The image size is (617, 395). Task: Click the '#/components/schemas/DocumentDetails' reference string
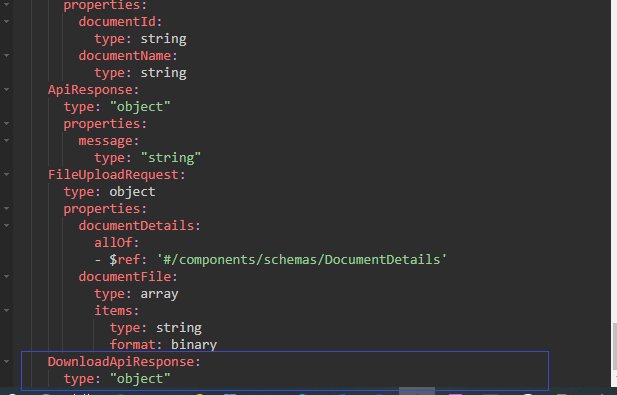302,260
